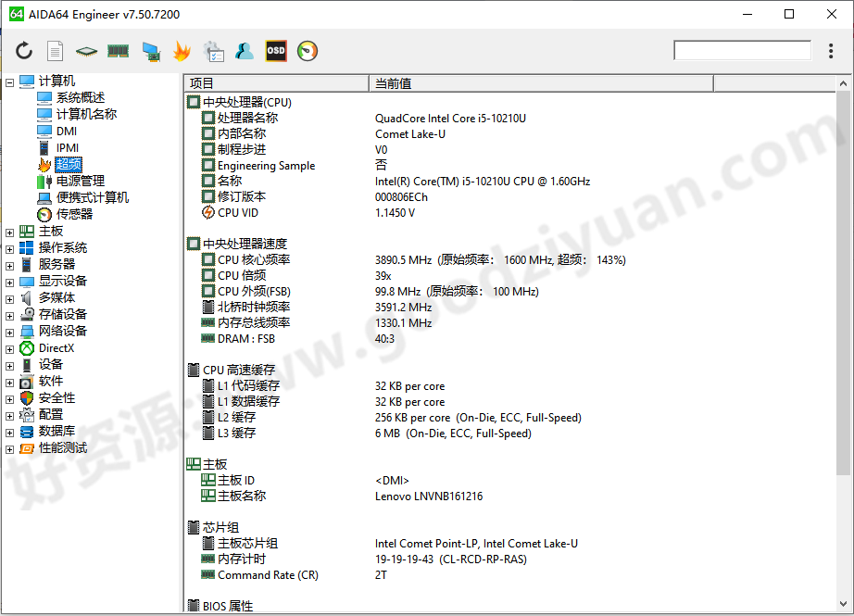Click the CPU chip toolbar icon

[x=87, y=51]
